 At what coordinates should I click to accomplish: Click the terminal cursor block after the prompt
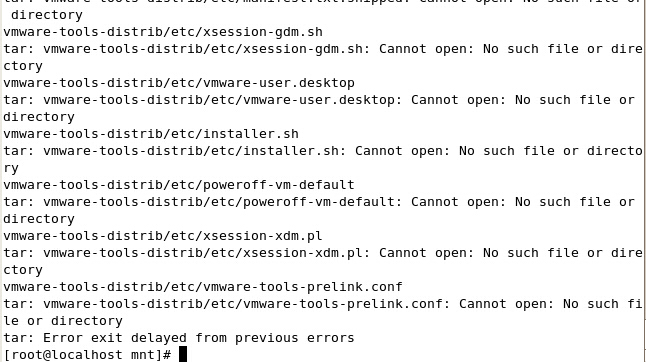[183, 354]
